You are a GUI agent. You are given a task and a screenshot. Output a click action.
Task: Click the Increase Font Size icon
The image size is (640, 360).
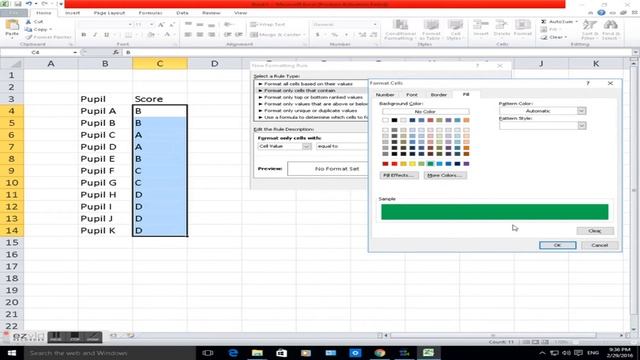161,25
